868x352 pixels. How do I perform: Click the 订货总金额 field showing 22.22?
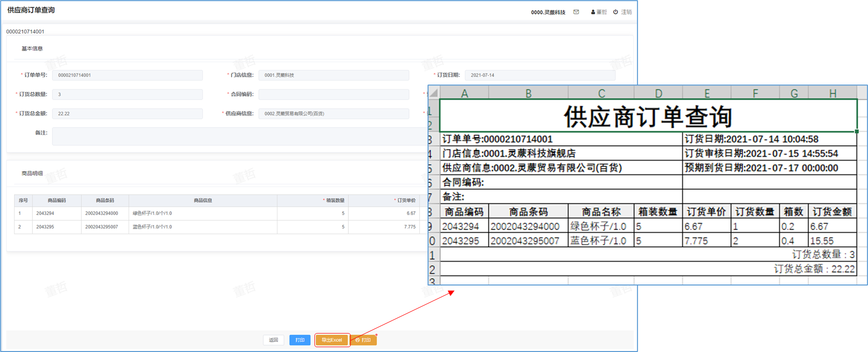(x=127, y=114)
